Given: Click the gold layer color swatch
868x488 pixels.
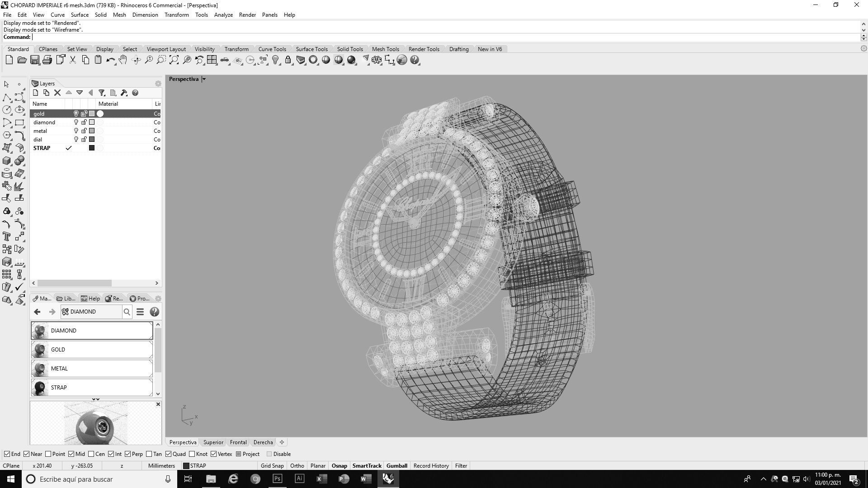Looking at the screenshot, I should [92, 114].
